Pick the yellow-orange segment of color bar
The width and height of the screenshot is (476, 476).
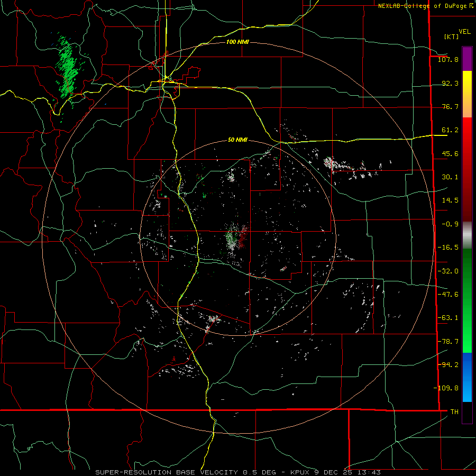pyautogui.click(x=467, y=94)
